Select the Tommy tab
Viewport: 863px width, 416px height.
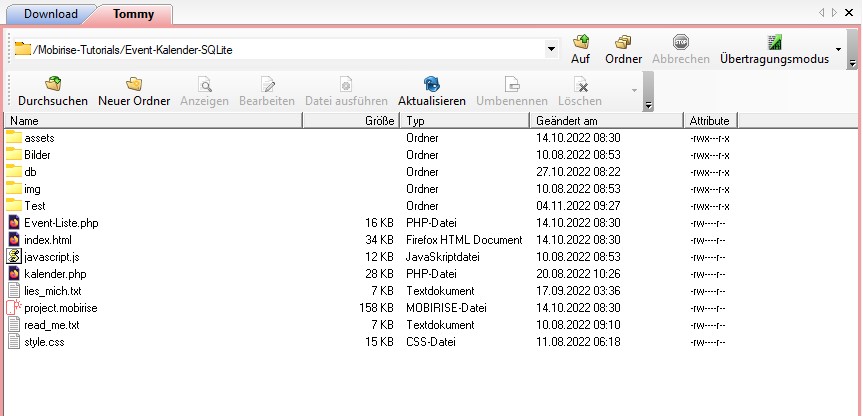click(134, 14)
